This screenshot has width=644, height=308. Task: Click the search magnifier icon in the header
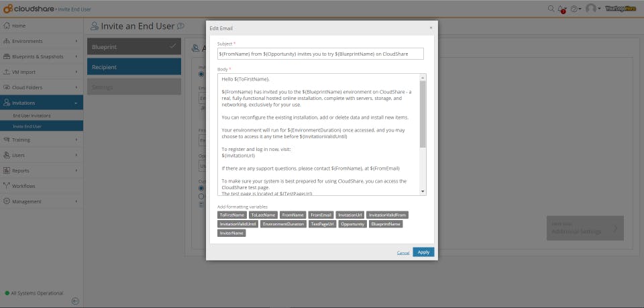551,8
